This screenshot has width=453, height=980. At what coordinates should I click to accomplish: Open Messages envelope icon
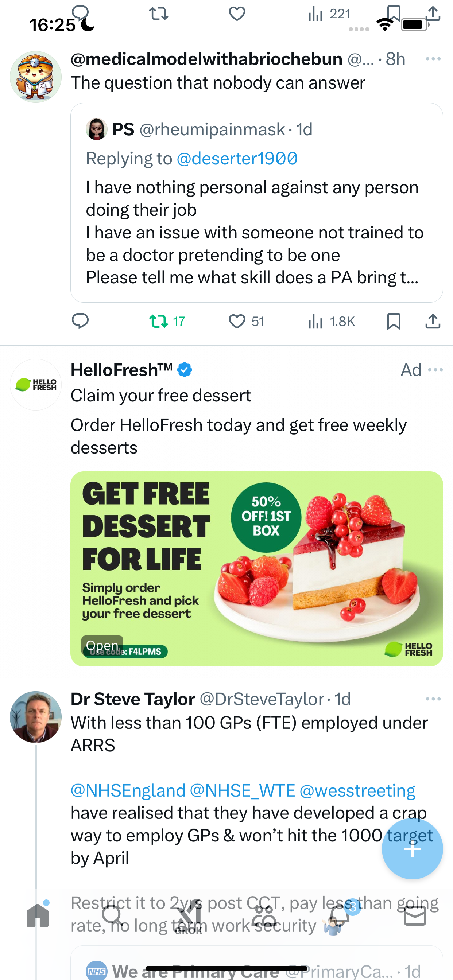coord(415,915)
